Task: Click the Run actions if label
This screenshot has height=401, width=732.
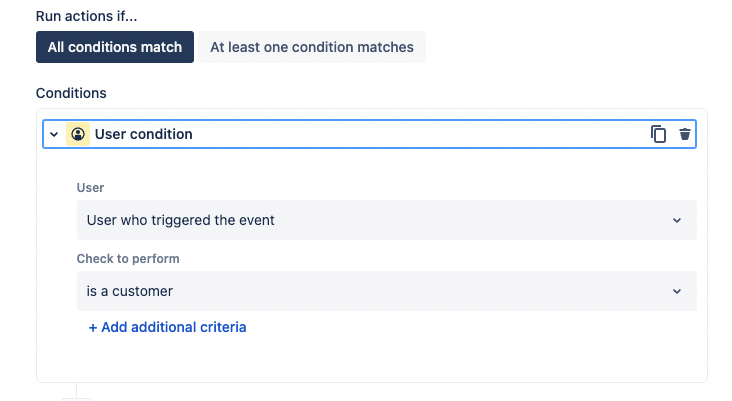Action: 86,16
